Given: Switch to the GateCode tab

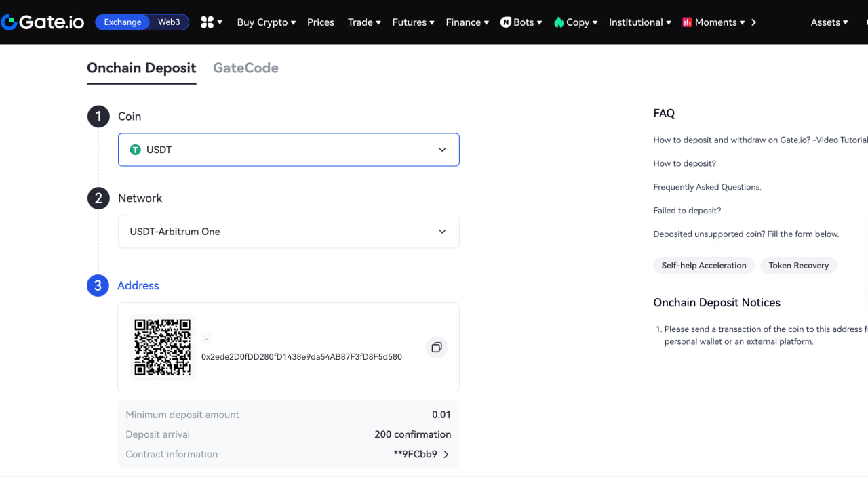Looking at the screenshot, I should pyautogui.click(x=245, y=68).
